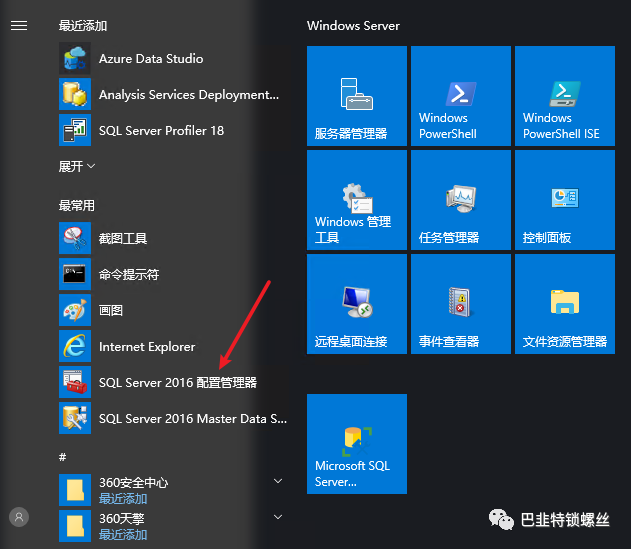Click the 画图 label

click(111, 311)
